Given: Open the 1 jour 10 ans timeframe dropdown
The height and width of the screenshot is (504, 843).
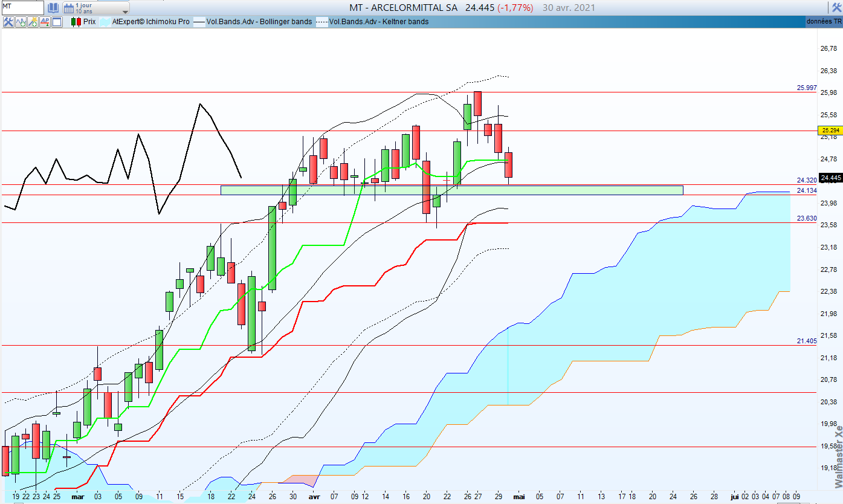Looking at the screenshot, I should [x=96, y=8].
